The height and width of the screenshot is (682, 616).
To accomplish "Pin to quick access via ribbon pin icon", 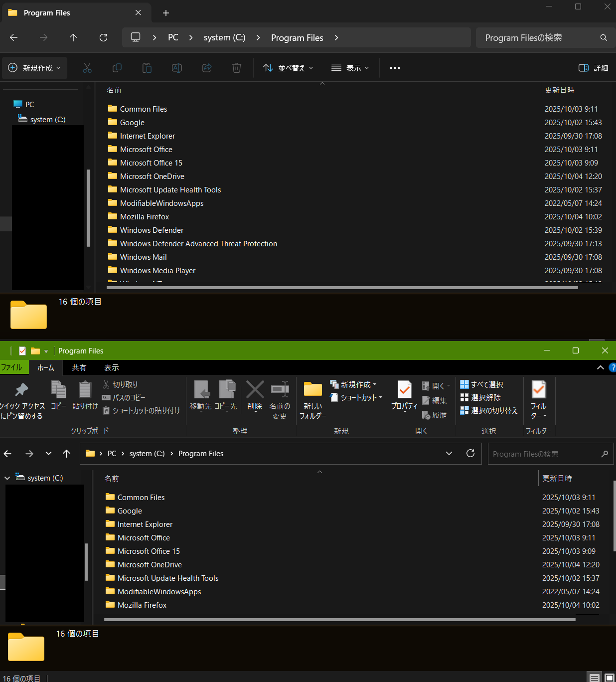I will click(21, 390).
